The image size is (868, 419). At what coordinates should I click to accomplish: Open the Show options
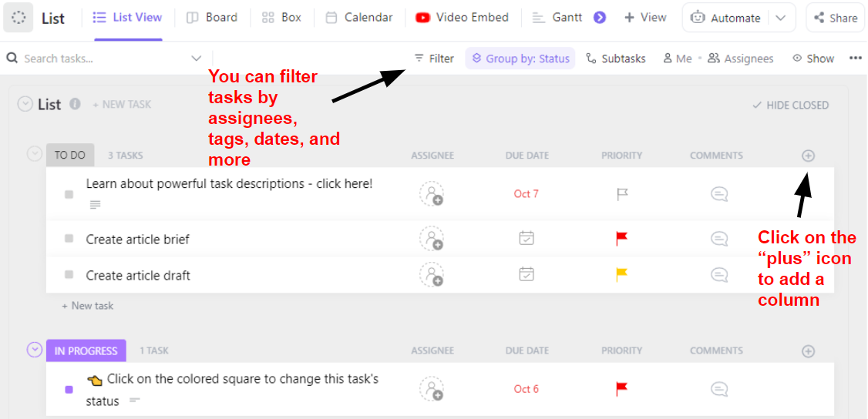tap(813, 58)
